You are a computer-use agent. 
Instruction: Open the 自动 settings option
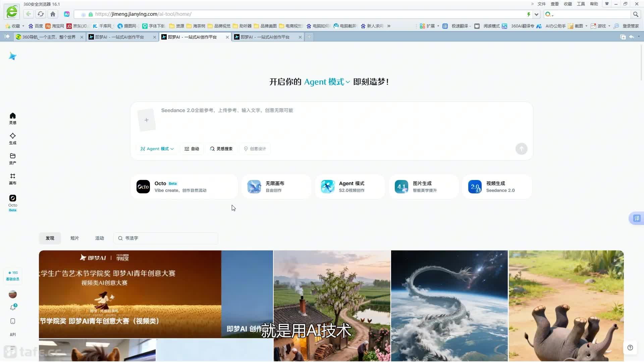(192, 149)
